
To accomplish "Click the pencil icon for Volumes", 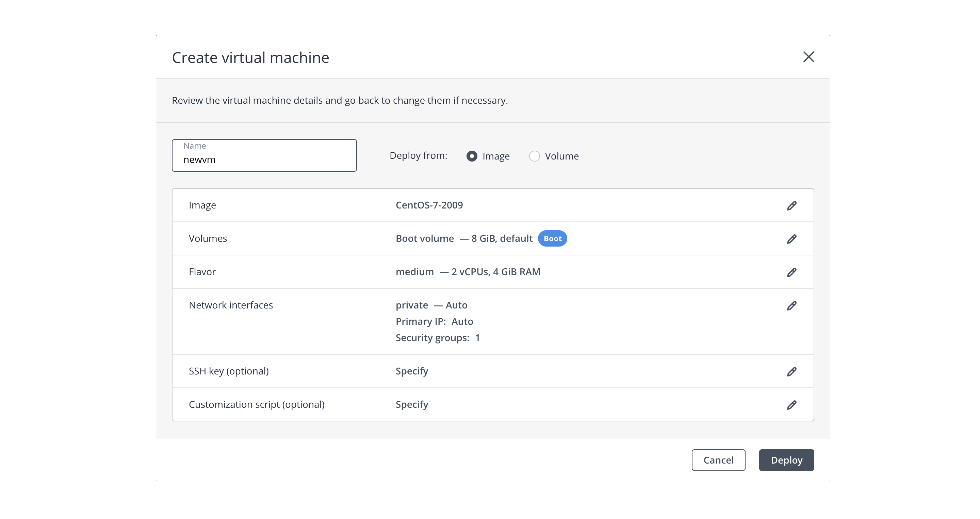I will coord(791,239).
